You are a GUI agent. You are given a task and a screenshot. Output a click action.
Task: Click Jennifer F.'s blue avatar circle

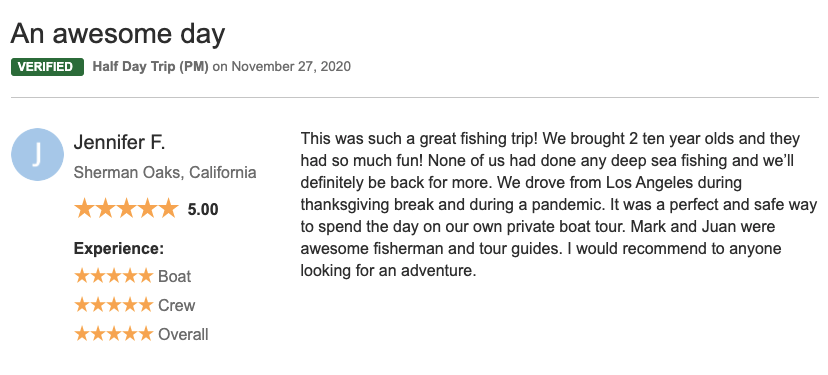click(x=37, y=154)
